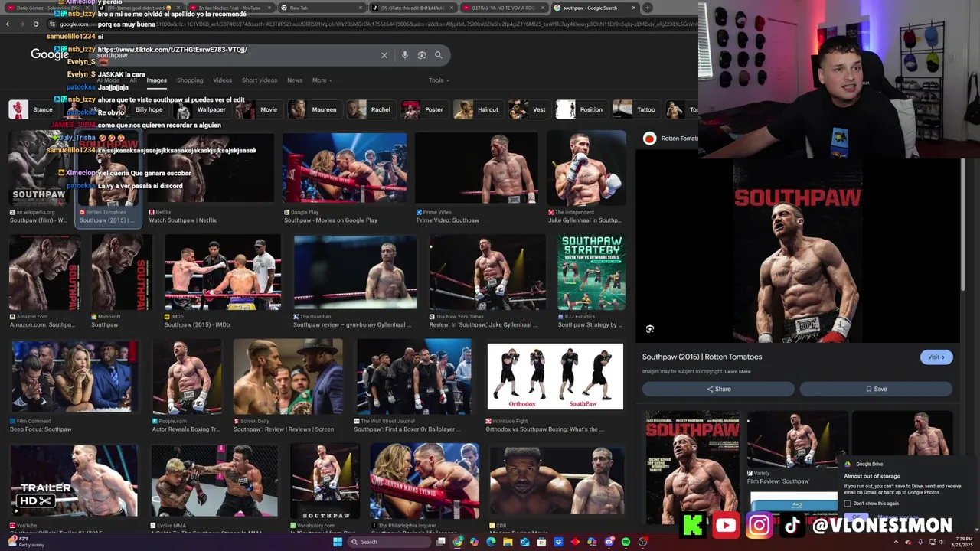This screenshot has height=551, width=980.
Task: Go back in browser history
Action: 8,24
